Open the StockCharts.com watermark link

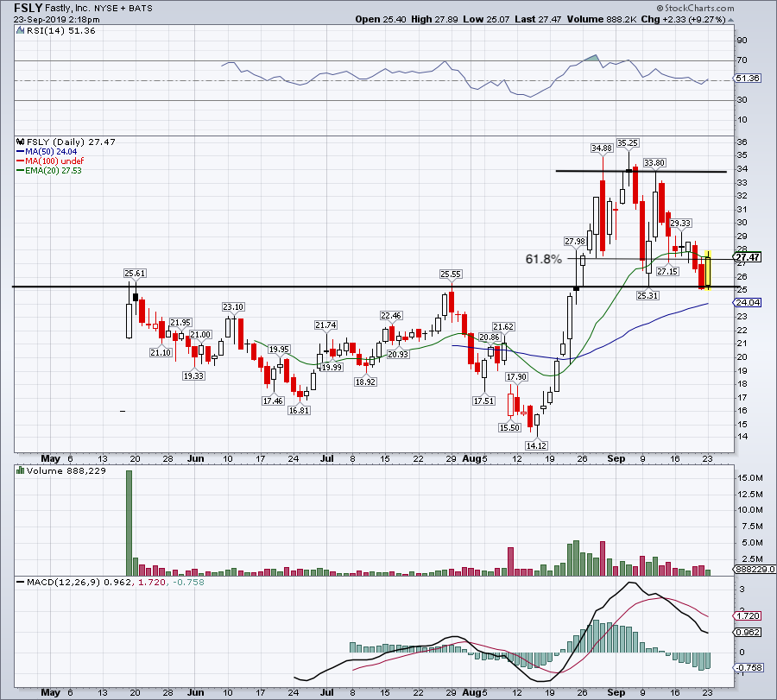point(699,8)
